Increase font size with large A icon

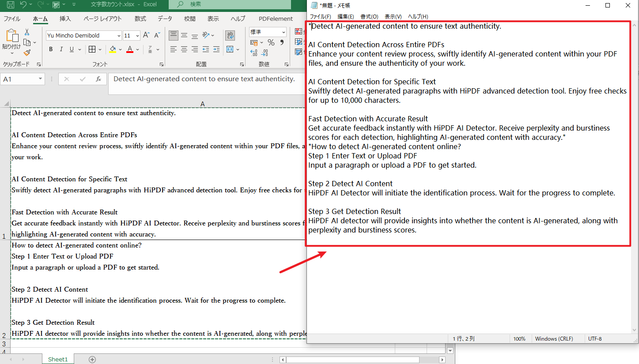(x=146, y=35)
